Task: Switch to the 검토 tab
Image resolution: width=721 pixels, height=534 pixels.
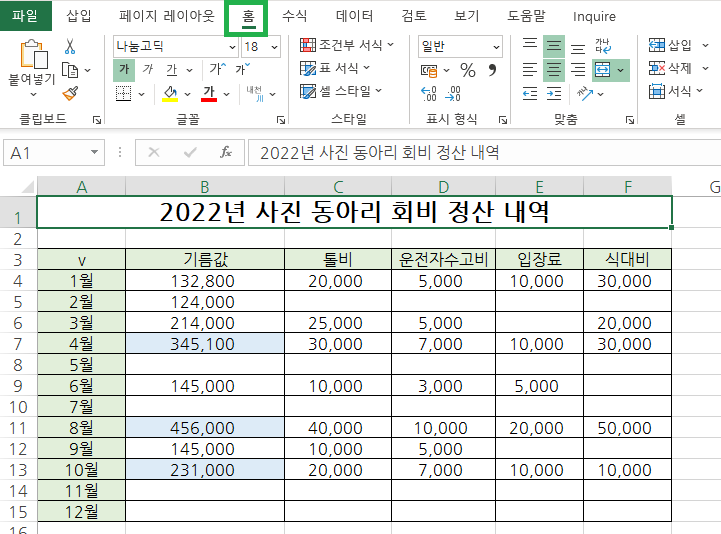Action: tap(414, 16)
